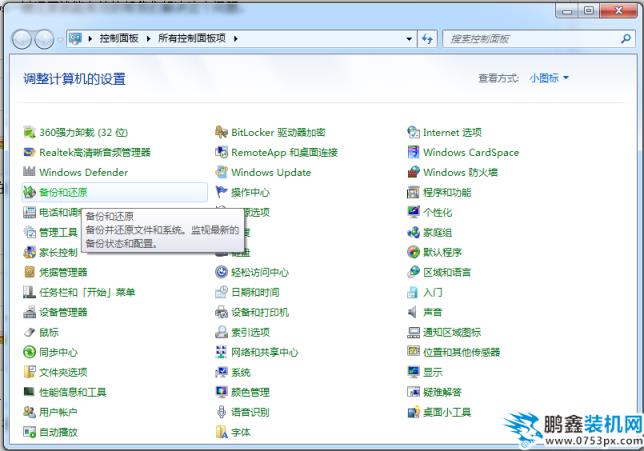Open the 区域和语言 link
644x451 pixels.
point(447,272)
